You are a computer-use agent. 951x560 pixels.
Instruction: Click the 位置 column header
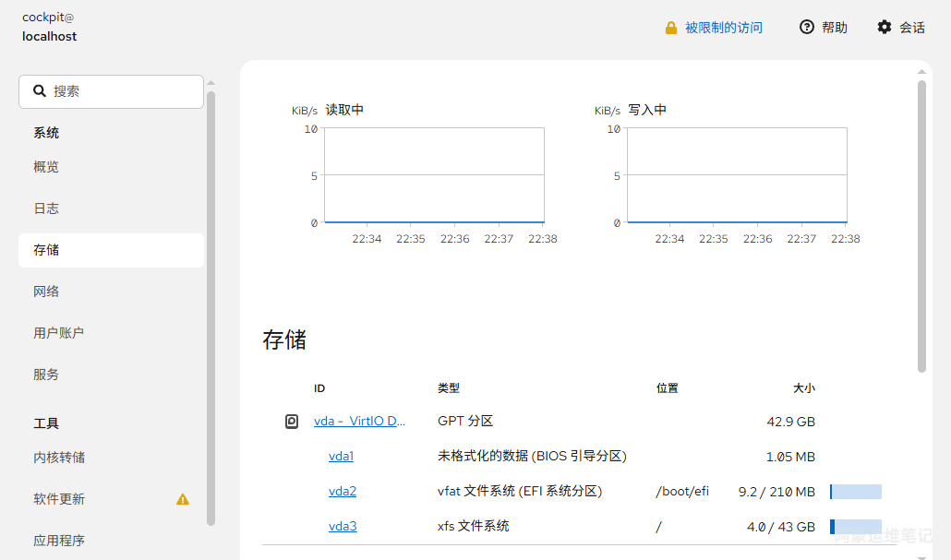click(668, 388)
